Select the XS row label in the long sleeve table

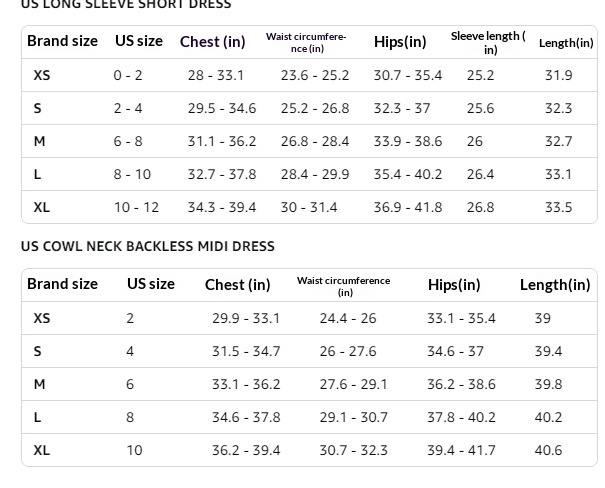(41, 75)
